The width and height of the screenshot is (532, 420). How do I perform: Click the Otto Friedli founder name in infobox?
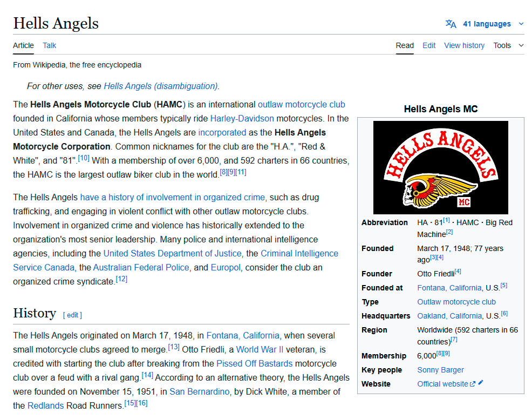click(x=435, y=274)
